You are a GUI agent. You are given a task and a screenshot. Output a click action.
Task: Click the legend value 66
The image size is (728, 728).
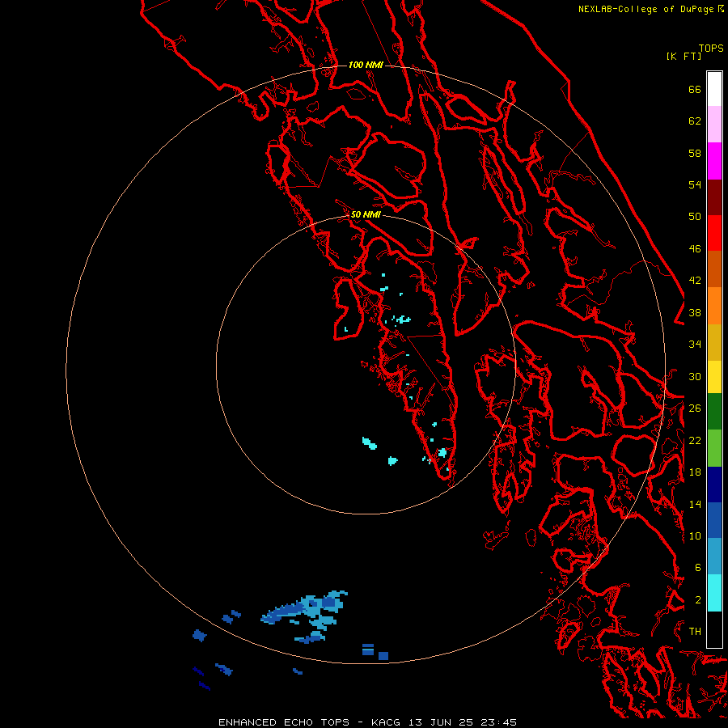click(x=695, y=89)
